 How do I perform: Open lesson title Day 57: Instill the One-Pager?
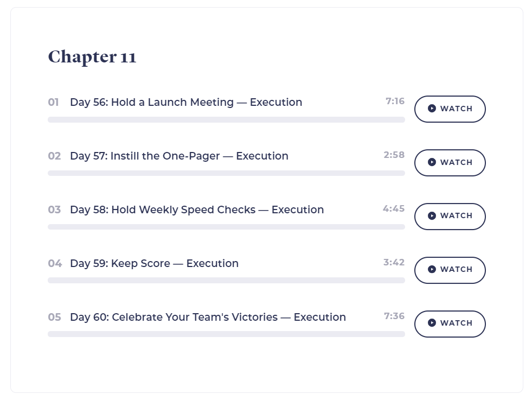[179, 156]
